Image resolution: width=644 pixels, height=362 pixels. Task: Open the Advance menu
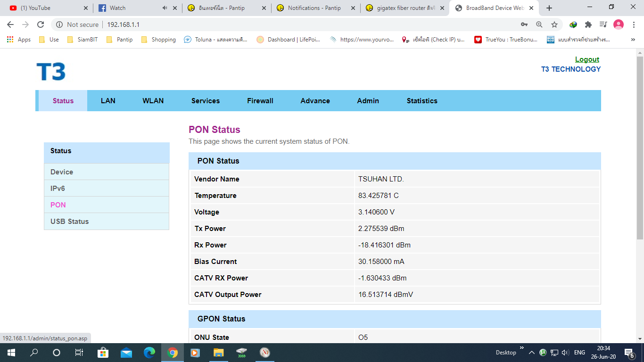pyautogui.click(x=315, y=101)
